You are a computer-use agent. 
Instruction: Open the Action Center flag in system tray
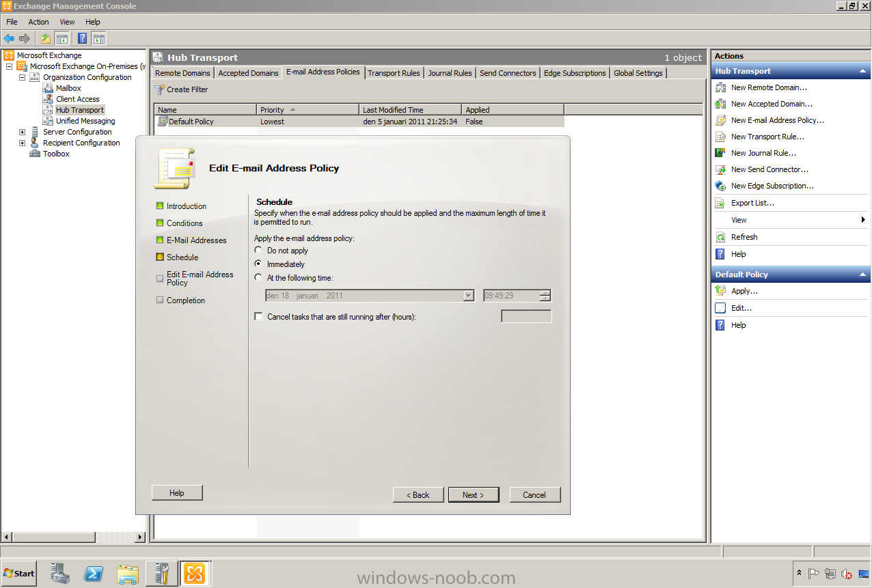(814, 574)
